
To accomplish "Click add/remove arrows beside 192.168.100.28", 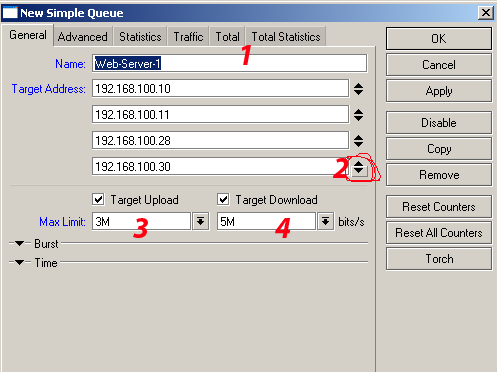I will click(x=358, y=141).
